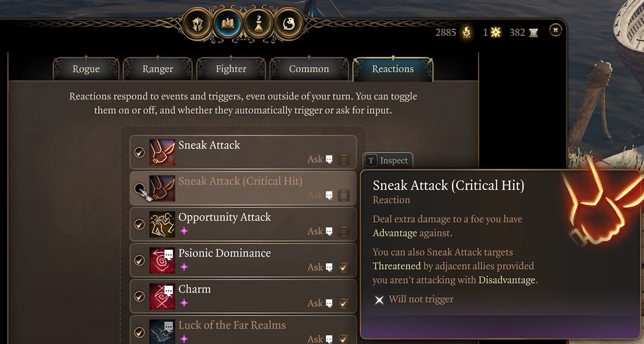Select the Common tab

click(x=309, y=69)
